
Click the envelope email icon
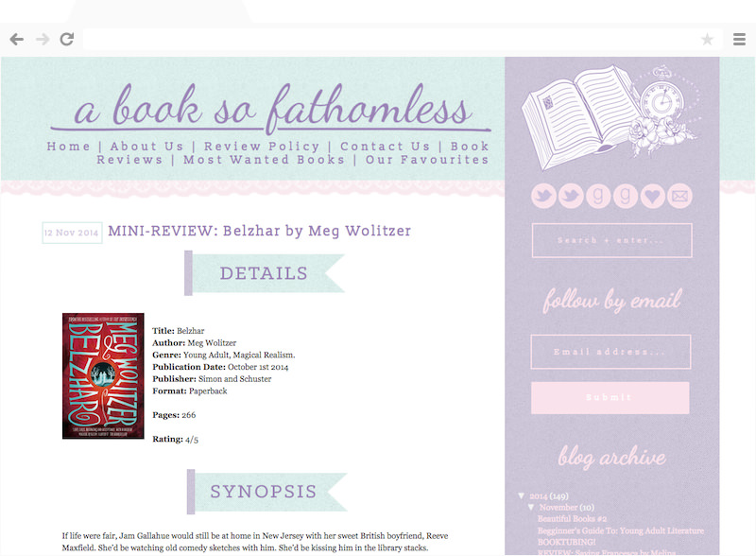tap(679, 196)
